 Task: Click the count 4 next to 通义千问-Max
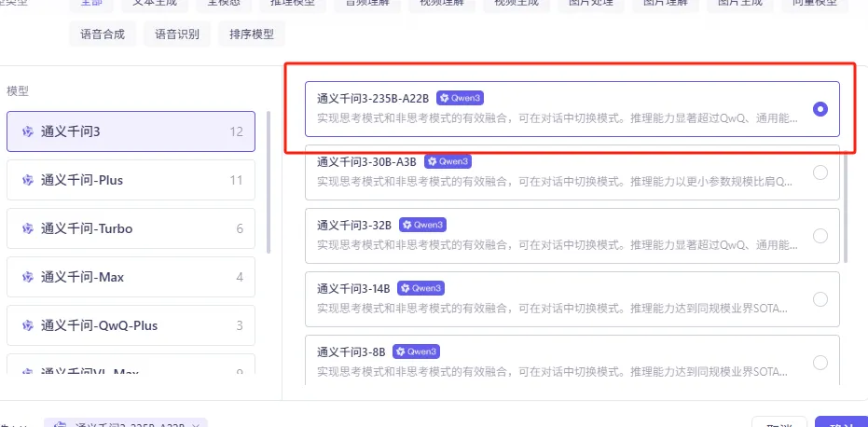point(240,277)
